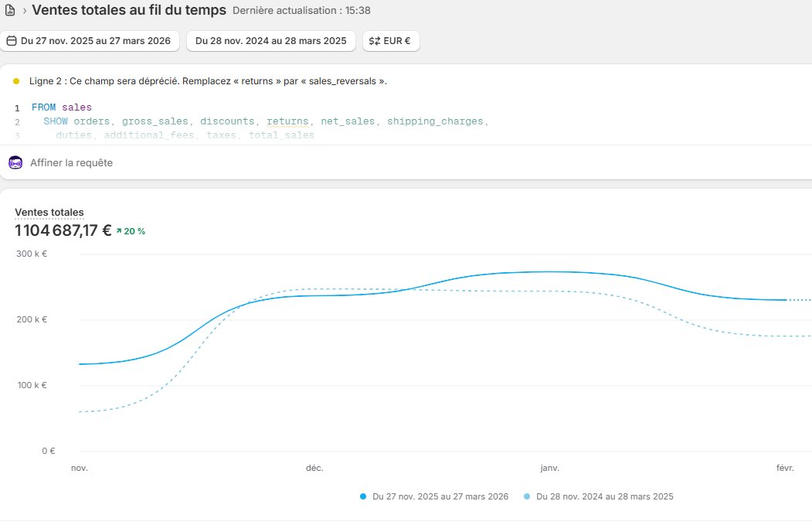The height and width of the screenshot is (525, 812).
Task: Click the currency exchange icon in EUR button
Action: pos(375,41)
